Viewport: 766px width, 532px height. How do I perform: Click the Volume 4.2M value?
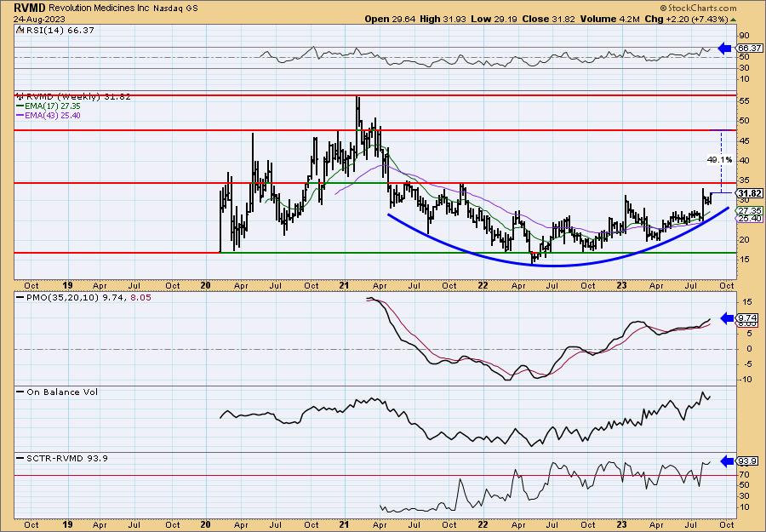click(609, 19)
